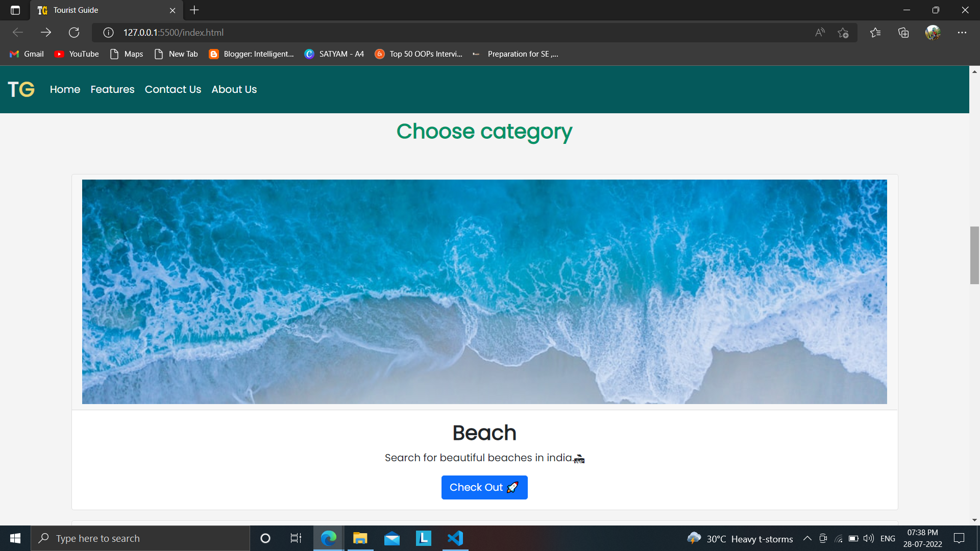Navigate back with the back arrow
This screenshot has height=551, width=980.
pyautogui.click(x=17, y=32)
